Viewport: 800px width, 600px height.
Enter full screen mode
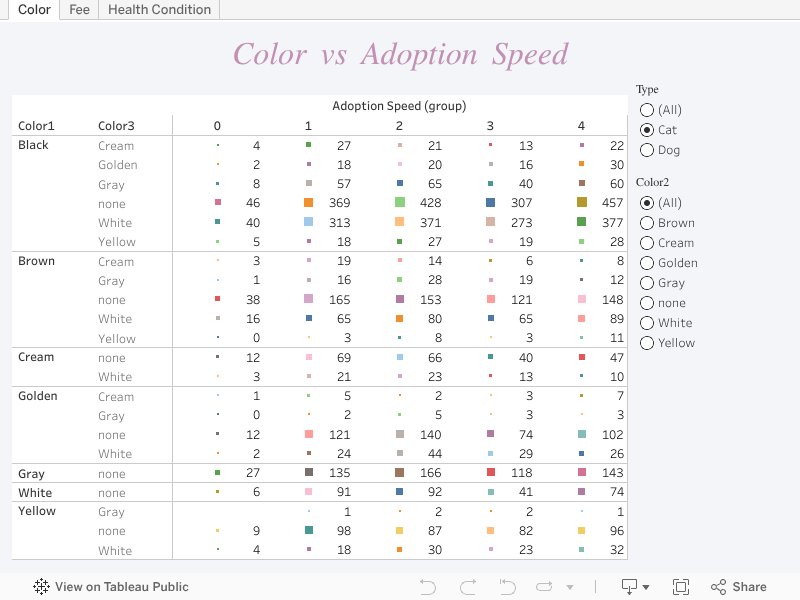point(681,587)
